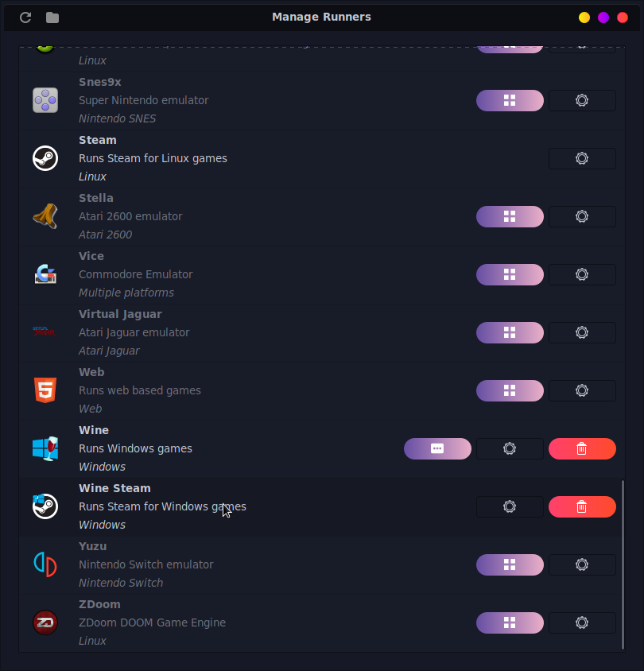Remove the Wine runner

click(x=582, y=448)
